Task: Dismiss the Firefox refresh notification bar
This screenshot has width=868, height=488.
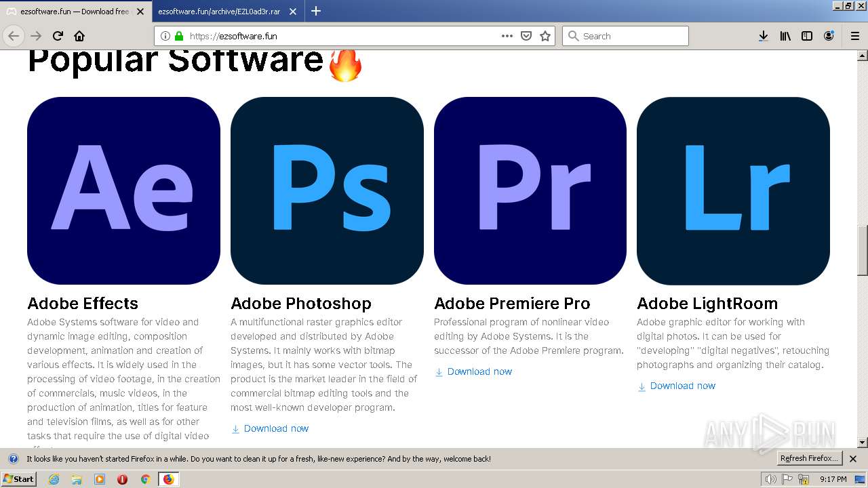Action: point(853,459)
